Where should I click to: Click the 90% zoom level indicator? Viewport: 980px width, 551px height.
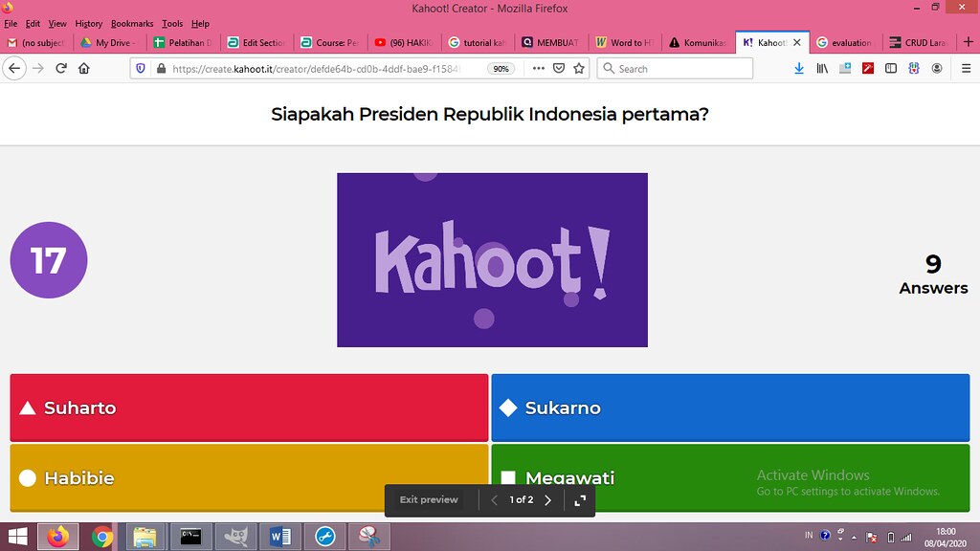[501, 69]
